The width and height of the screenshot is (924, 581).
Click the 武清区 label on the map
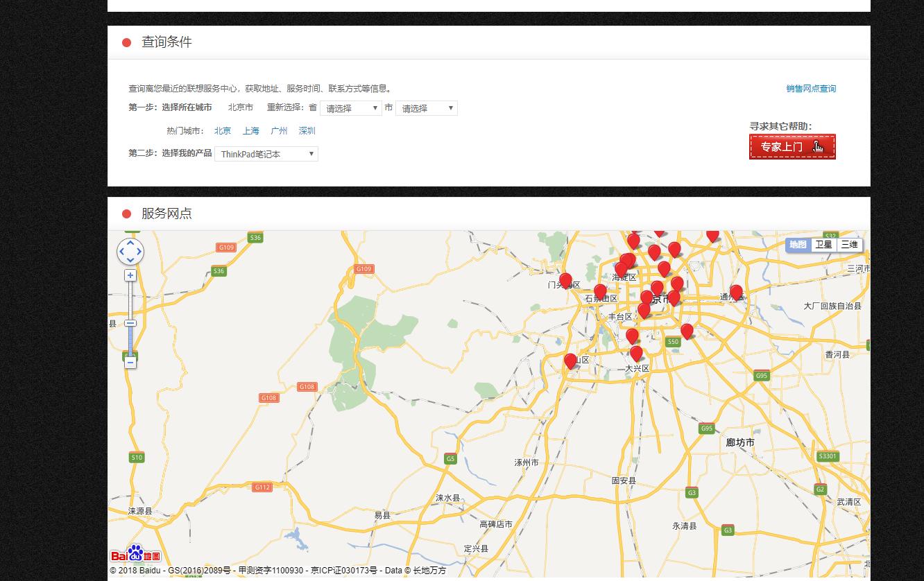click(x=848, y=502)
